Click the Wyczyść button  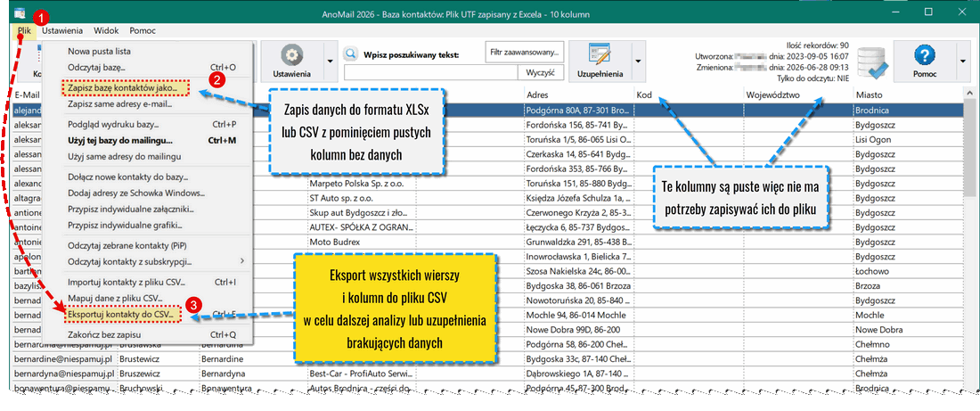click(x=541, y=73)
